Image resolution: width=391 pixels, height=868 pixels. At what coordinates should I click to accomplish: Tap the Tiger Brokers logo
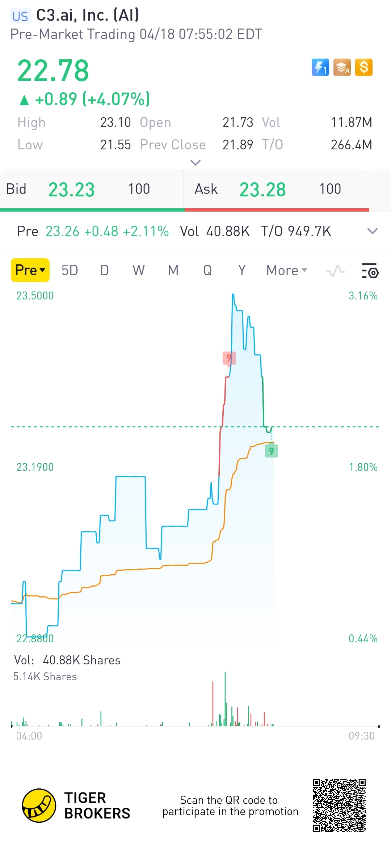39,805
